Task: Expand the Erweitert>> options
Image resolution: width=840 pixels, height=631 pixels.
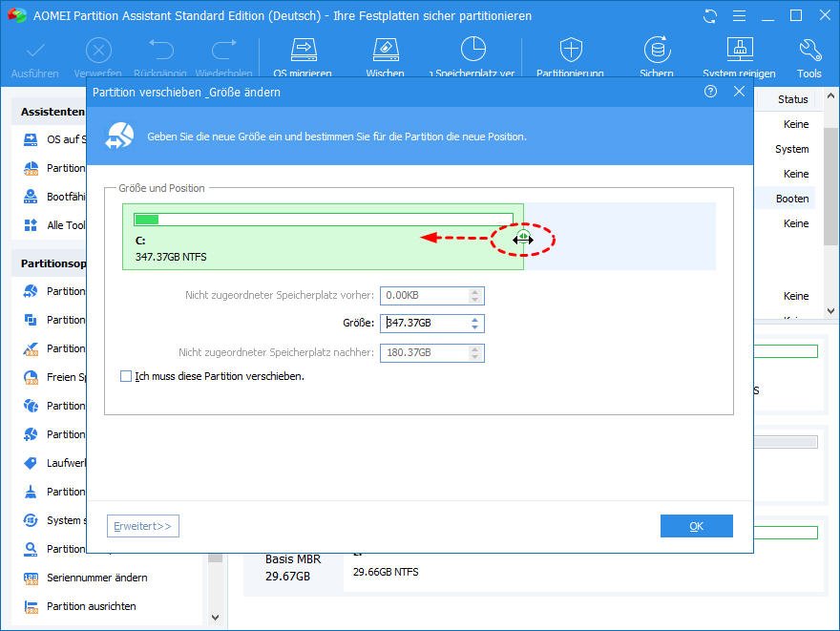Action: pyautogui.click(x=142, y=526)
